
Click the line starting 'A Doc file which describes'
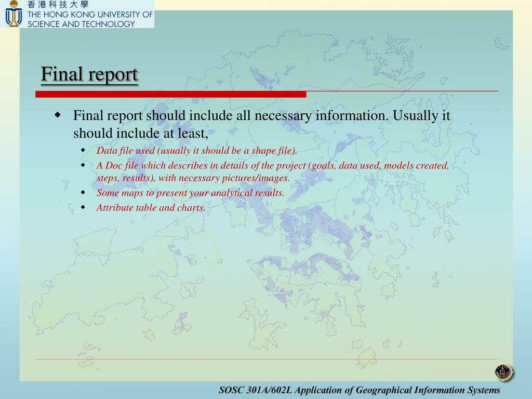[273, 166]
